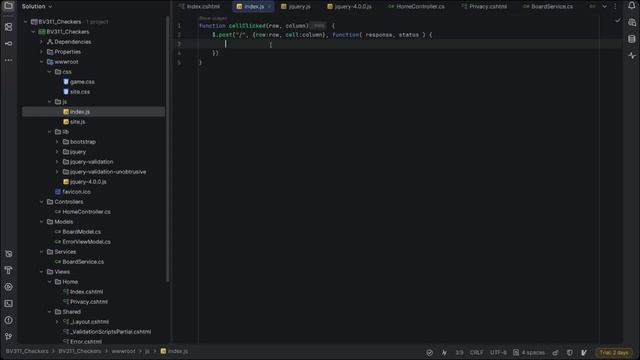Open the More tool windows ellipsis
640x360 pixels.
[8, 60]
